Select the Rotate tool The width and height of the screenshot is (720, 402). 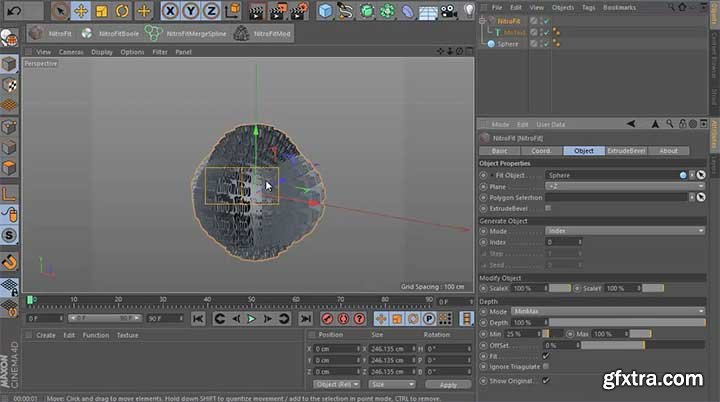coord(122,12)
